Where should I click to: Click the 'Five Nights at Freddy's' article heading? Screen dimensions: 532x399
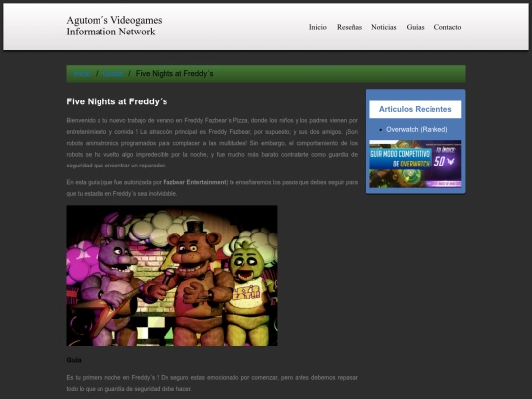point(116,101)
